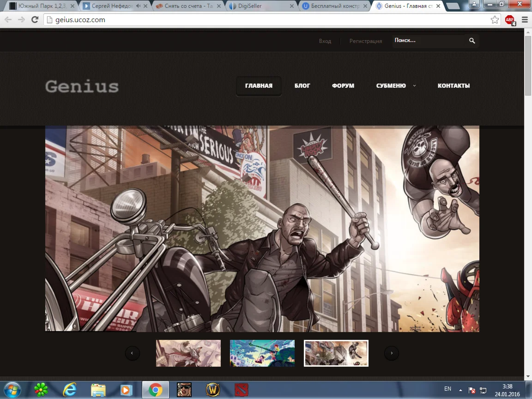Image resolution: width=532 pixels, height=399 pixels.
Task: Click the page vertical scrollbar thumb
Action: point(528,66)
